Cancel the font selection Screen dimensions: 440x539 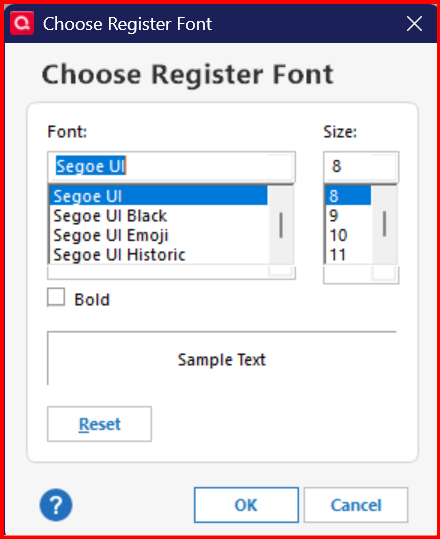[x=356, y=505]
